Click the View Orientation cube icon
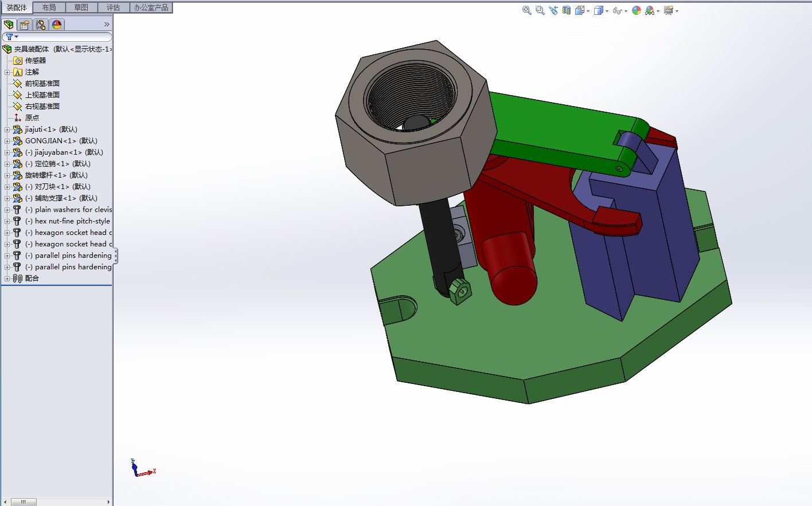812x506 pixels. pyautogui.click(x=579, y=10)
